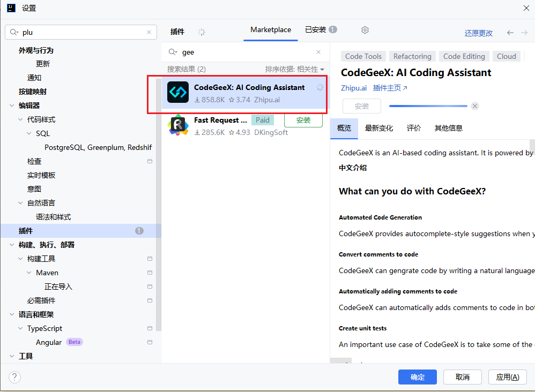The width and height of the screenshot is (535, 392).
Task: Select the 外观与行为 settings category
Action: [36, 50]
